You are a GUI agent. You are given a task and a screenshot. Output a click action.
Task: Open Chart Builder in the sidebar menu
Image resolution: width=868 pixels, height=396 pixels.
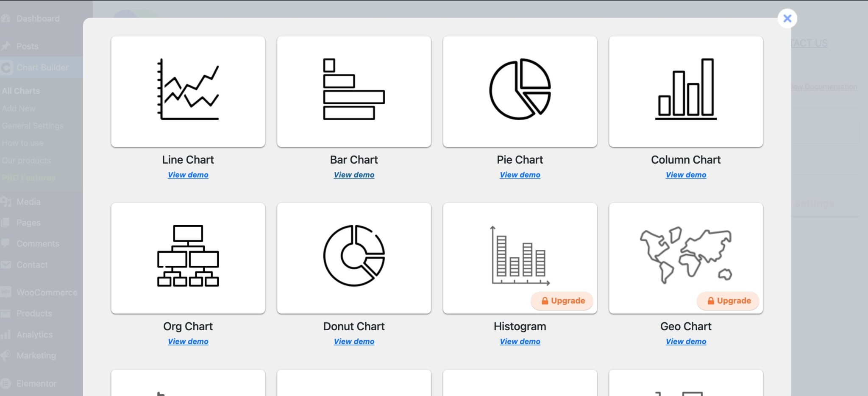tap(42, 67)
